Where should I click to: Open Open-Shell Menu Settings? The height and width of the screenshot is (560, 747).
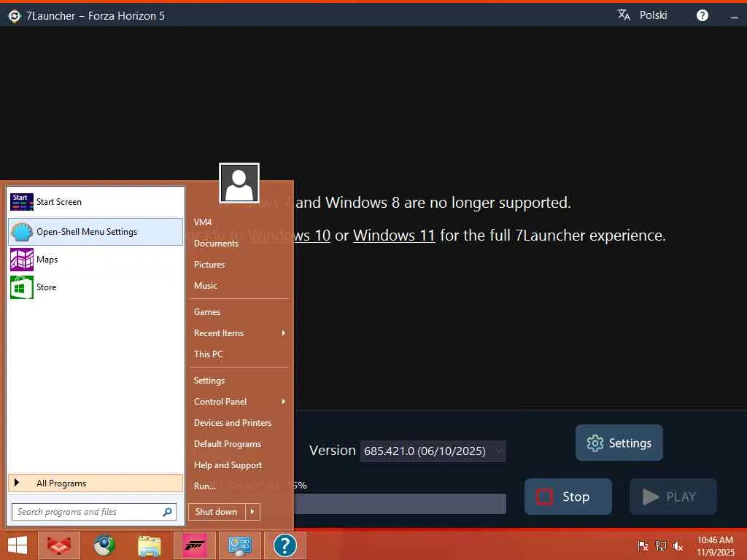96,232
